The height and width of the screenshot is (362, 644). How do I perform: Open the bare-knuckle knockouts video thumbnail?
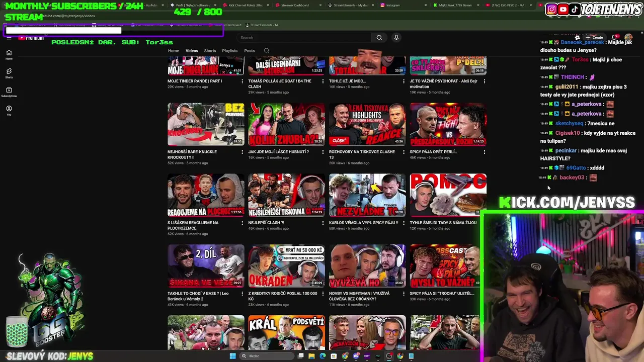(206, 125)
